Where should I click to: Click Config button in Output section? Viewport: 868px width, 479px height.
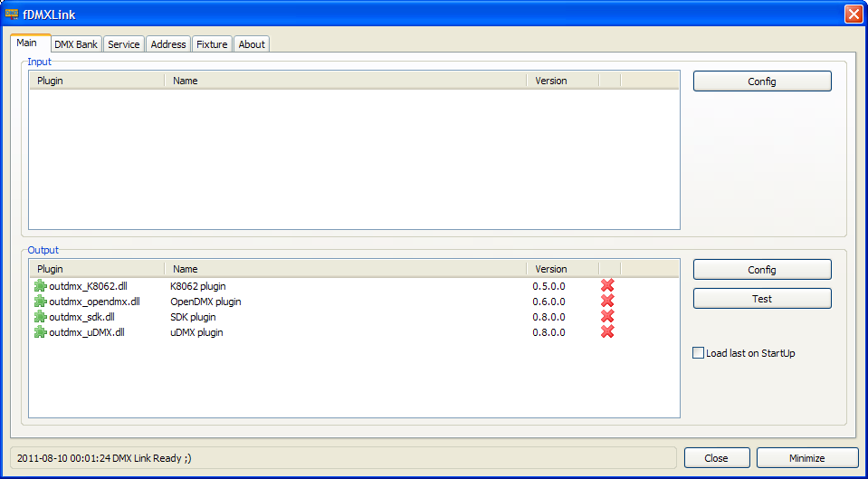click(762, 270)
